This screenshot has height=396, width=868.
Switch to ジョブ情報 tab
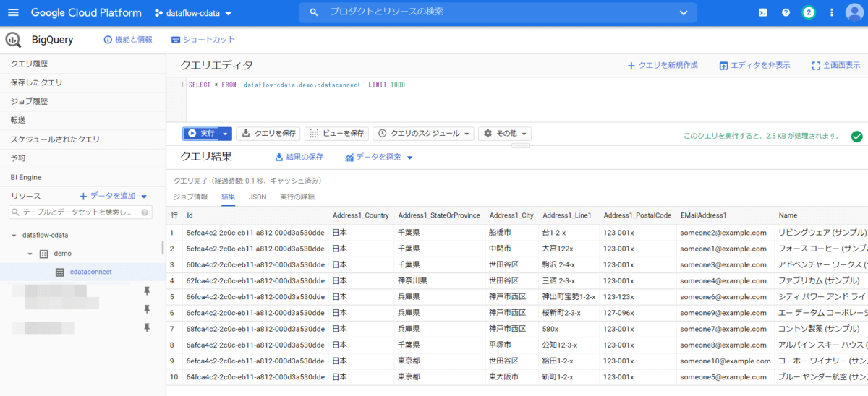pyautogui.click(x=191, y=197)
